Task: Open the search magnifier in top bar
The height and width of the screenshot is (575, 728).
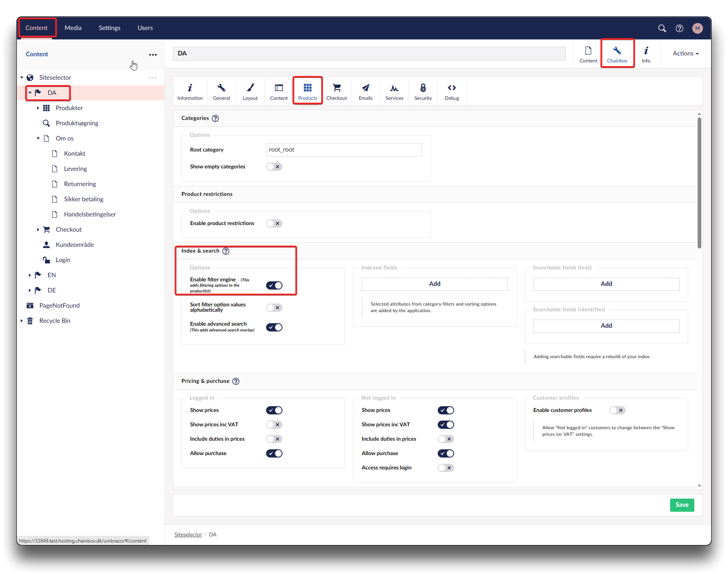Action: pos(662,28)
